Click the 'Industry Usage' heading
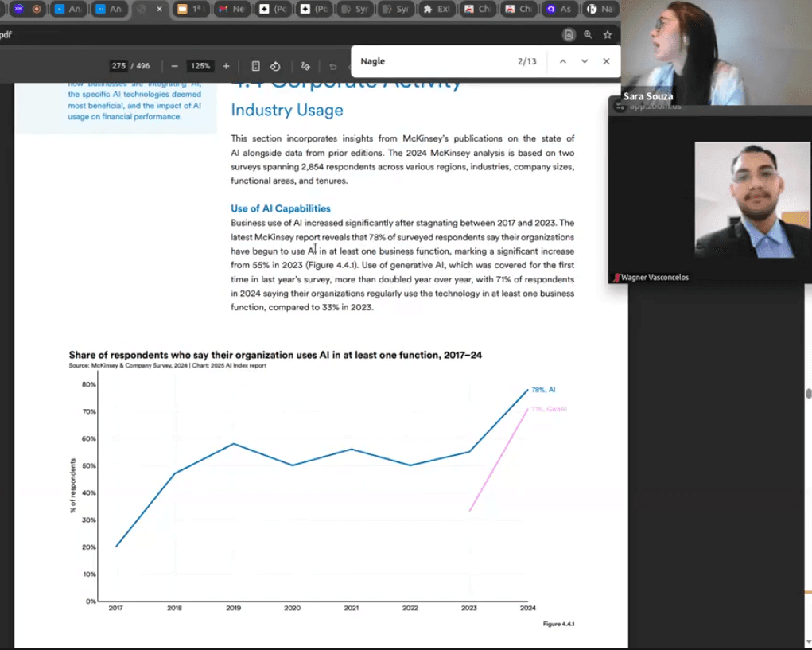812x650 pixels. tap(287, 111)
